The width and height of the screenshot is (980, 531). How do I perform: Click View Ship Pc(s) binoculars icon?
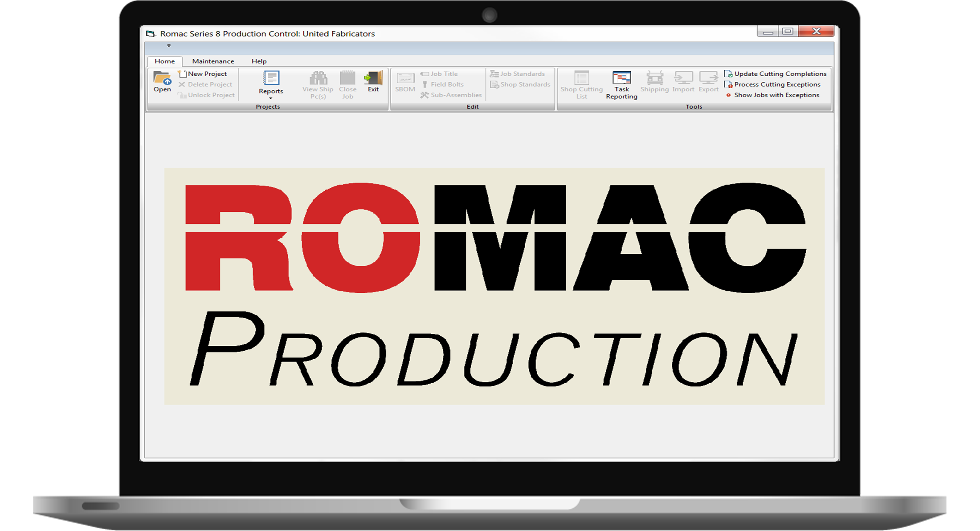(x=318, y=78)
